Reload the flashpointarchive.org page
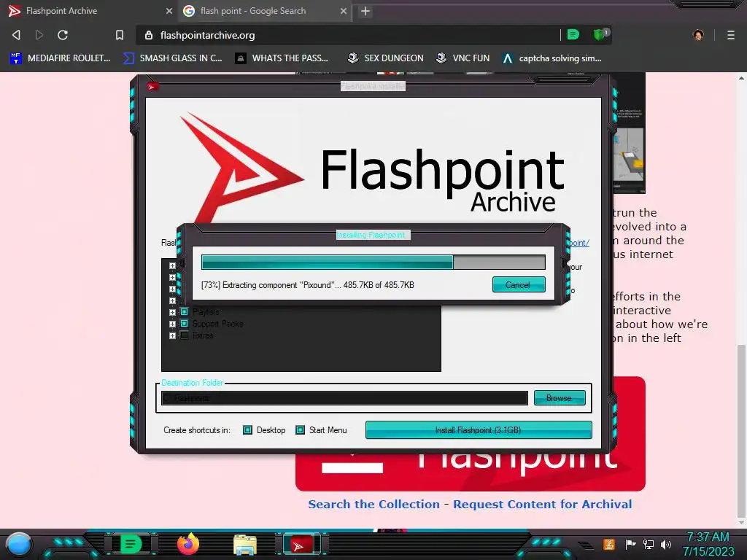 (x=63, y=35)
